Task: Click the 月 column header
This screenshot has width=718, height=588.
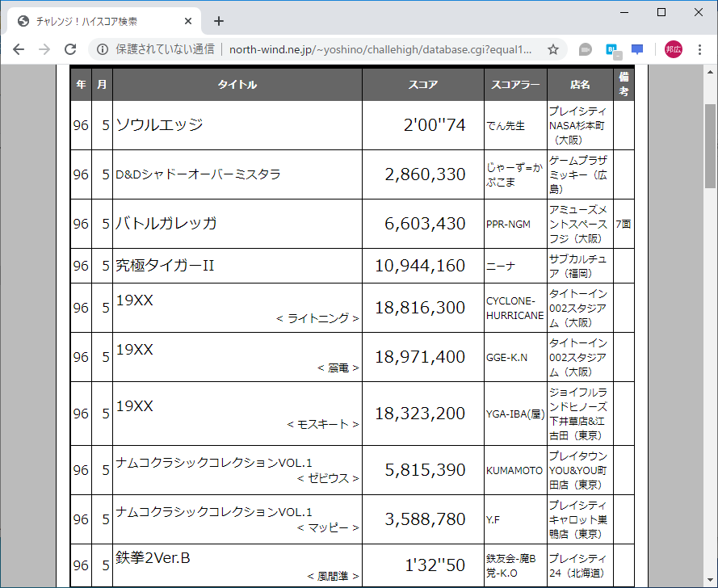Action: [102, 84]
